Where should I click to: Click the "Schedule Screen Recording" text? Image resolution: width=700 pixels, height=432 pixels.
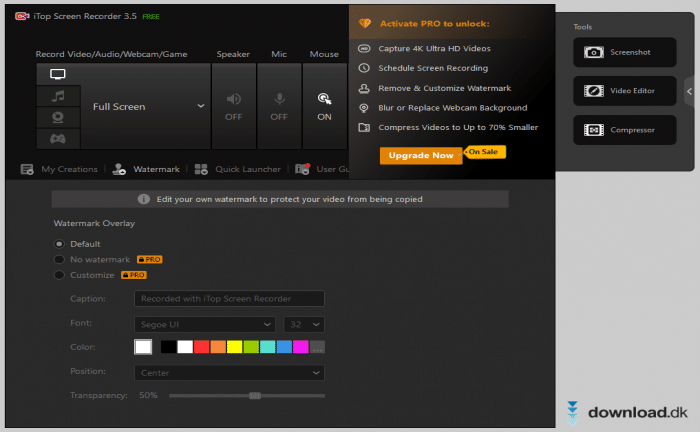(x=433, y=68)
